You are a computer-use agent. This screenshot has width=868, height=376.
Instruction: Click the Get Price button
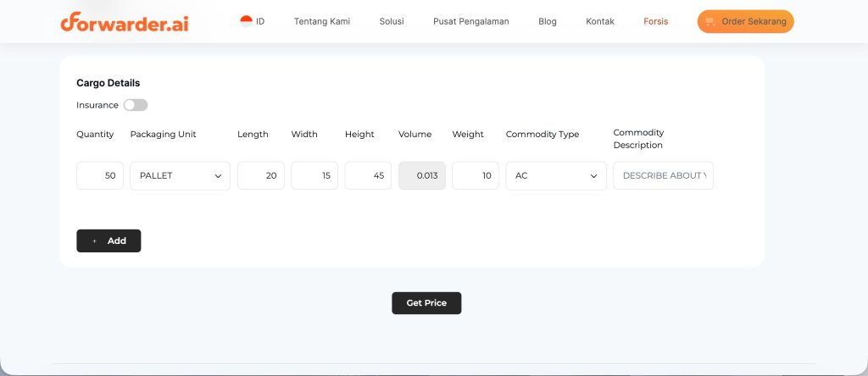[426, 303]
